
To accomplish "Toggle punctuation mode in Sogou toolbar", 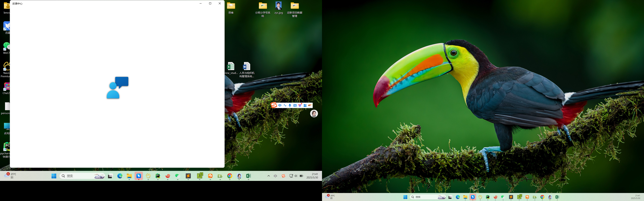I will tap(285, 105).
